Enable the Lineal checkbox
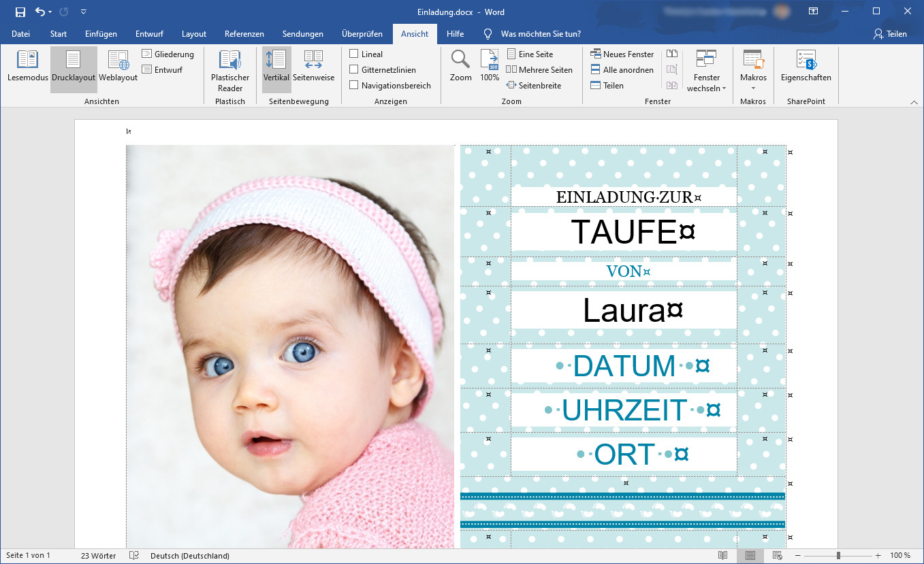Screen dimensions: 924x564 pos(354,54)
